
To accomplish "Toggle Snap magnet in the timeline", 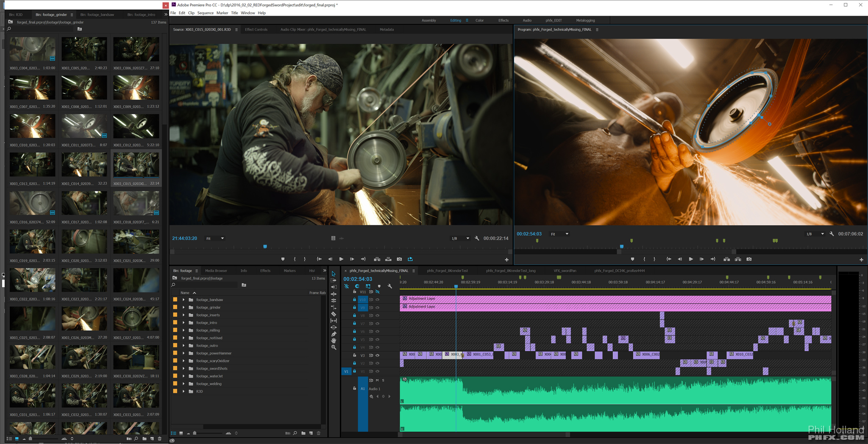I will click(x=357, y=286).
